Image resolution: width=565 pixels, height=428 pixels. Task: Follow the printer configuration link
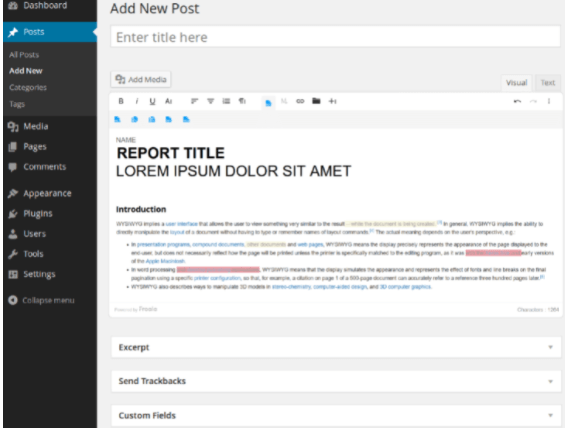pos(217,278)
